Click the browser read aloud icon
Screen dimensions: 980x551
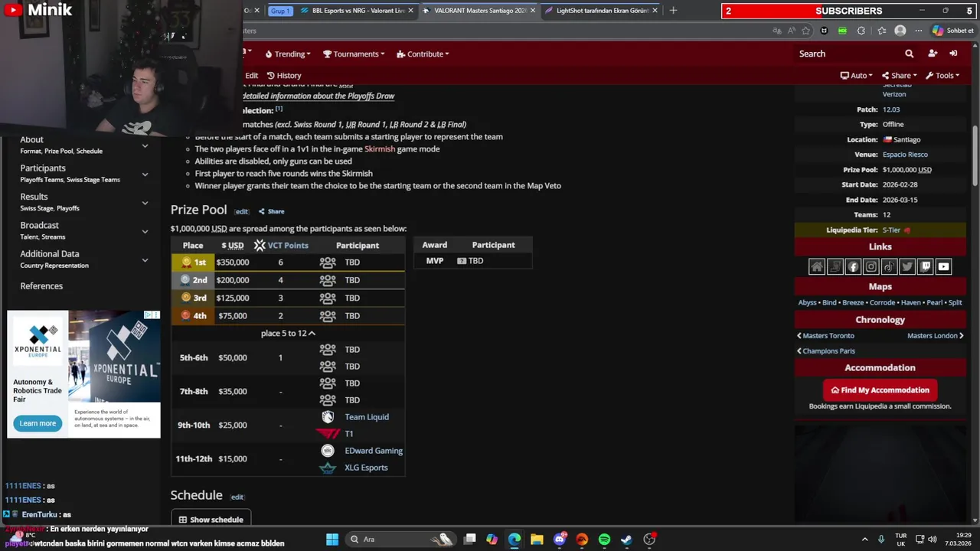click(792, 31)
